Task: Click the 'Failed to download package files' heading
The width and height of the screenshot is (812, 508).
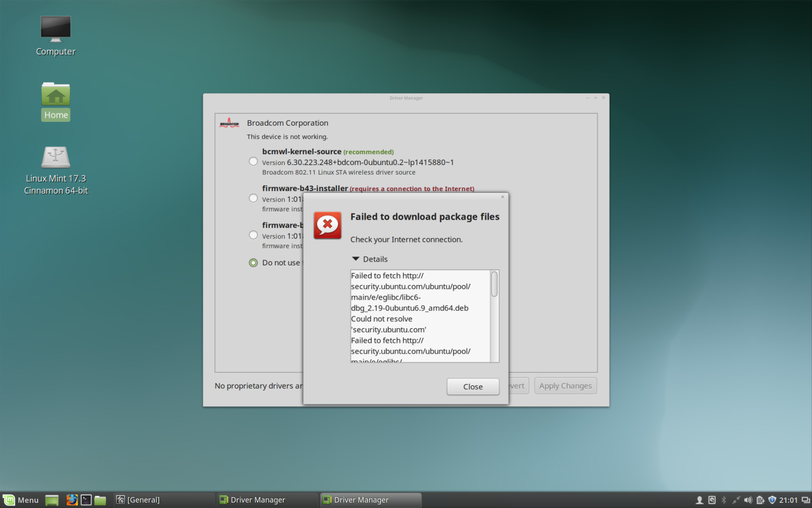Action: pyautogui.click(x=425, y=217)
